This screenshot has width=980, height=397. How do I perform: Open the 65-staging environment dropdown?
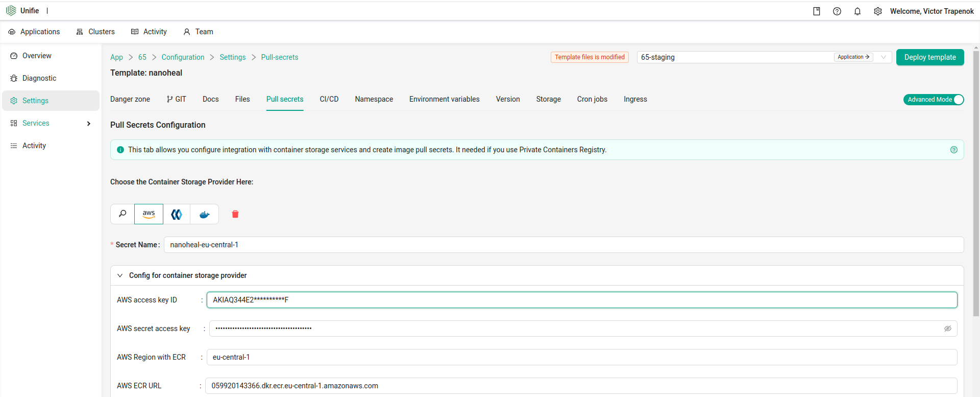point(883,57)
